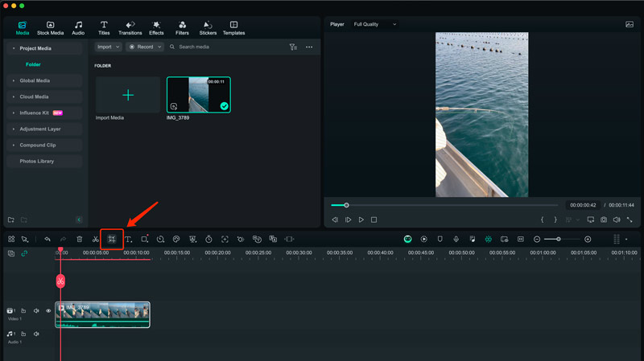Viewport: 644px width, 361px height.
Task: Open Photos Library in sidebar
Action: click(x=37, y=161)
